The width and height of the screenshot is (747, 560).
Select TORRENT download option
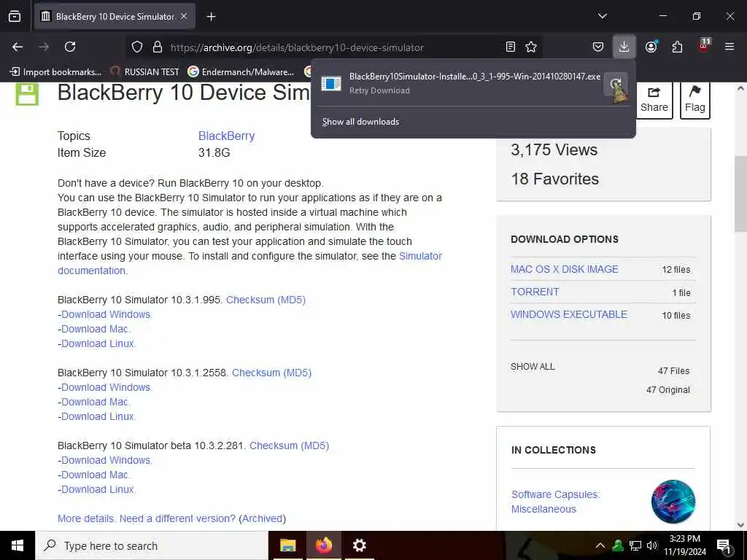(x=535, y=292)
